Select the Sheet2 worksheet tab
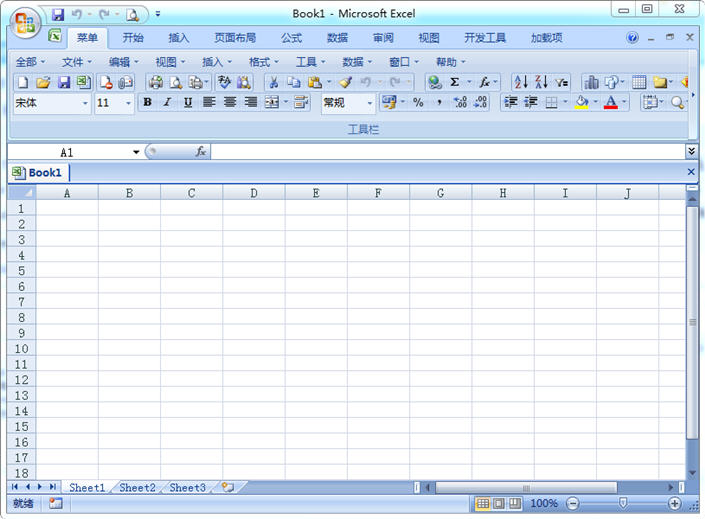705x519 pixels. (x=137, y=488)
